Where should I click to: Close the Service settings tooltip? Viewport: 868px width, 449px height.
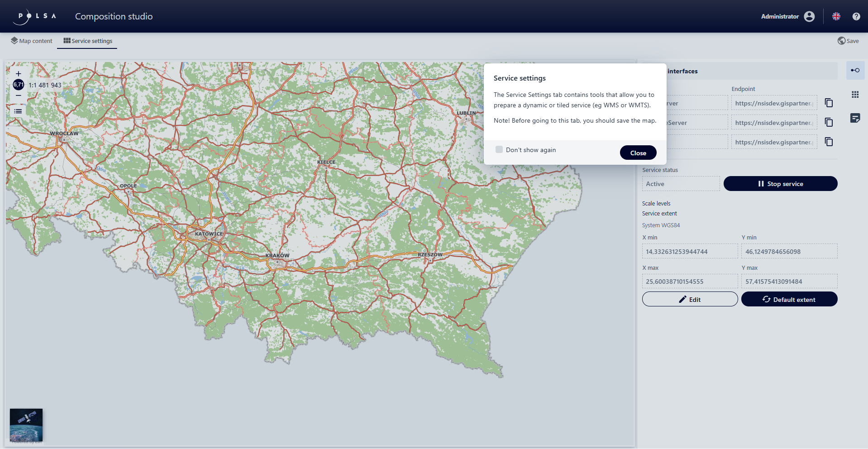coord(638,153)
